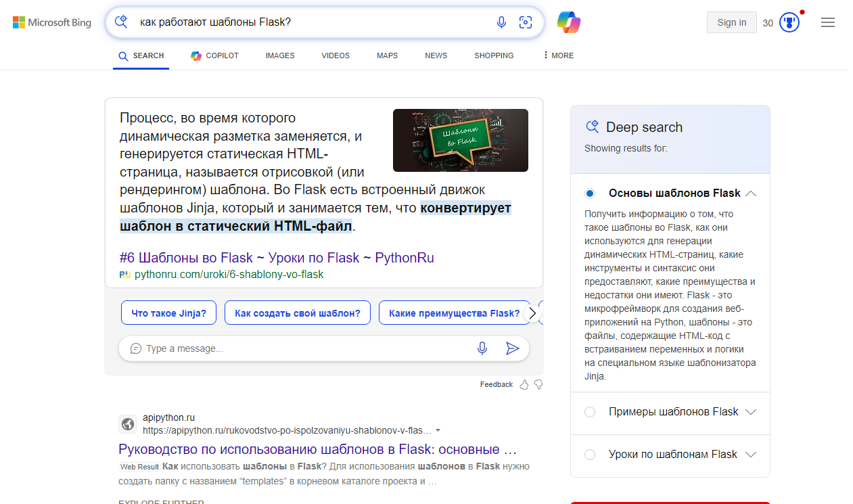Switch to the SEARCH tab
Screen dimensions: 853x504
[141, 55]
